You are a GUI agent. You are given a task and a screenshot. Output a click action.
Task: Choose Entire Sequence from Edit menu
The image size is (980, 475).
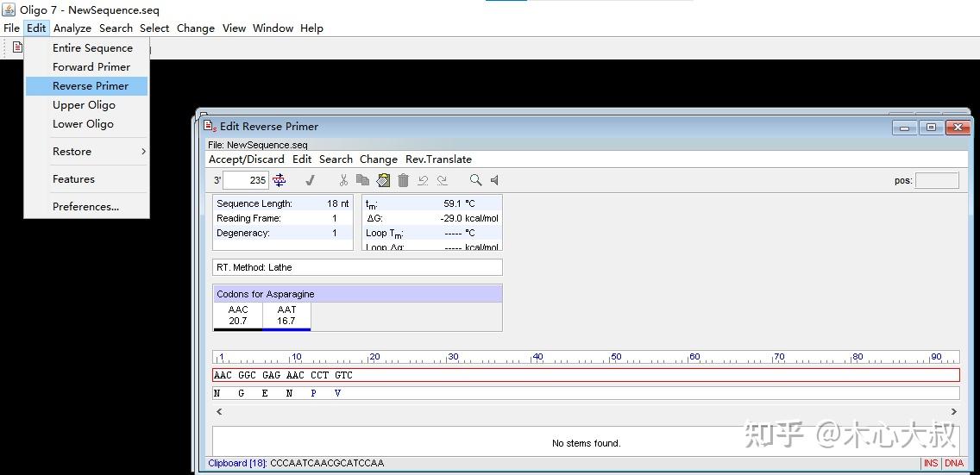point(86,48)
